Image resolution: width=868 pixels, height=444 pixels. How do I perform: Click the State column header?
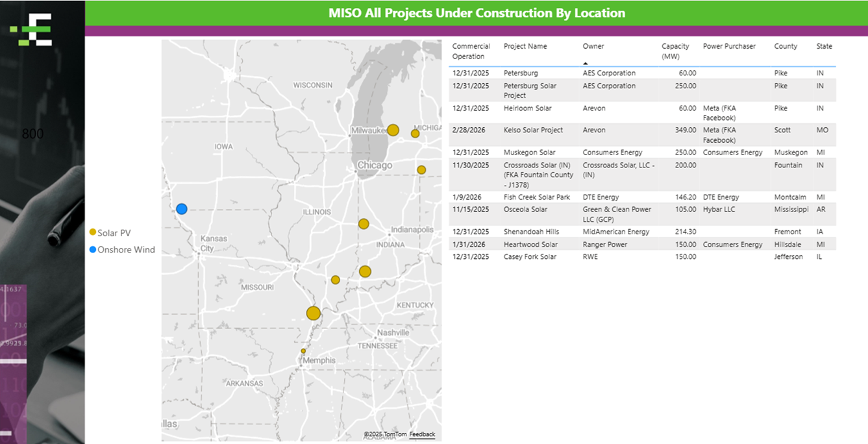(x=824, y=47)
